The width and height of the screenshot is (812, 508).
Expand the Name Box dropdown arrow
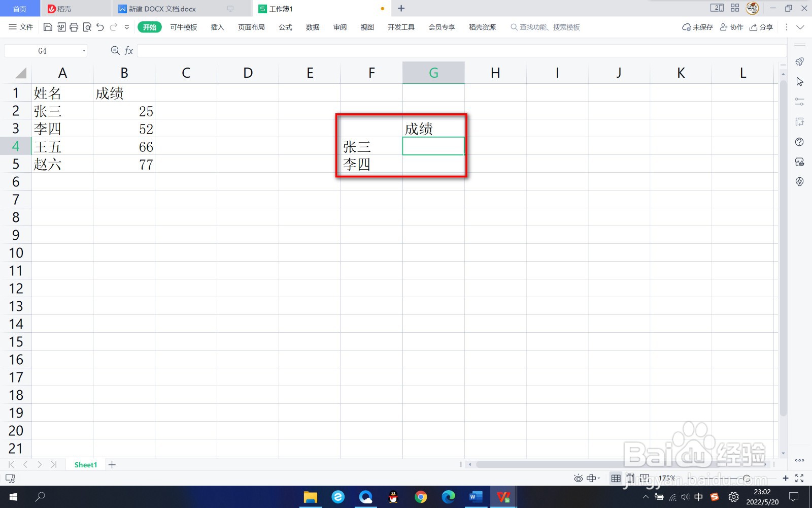(x=84, y=51)
